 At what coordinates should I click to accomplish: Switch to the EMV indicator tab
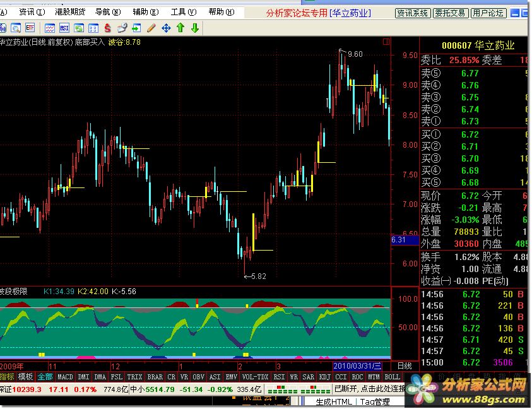pos(232,377)
